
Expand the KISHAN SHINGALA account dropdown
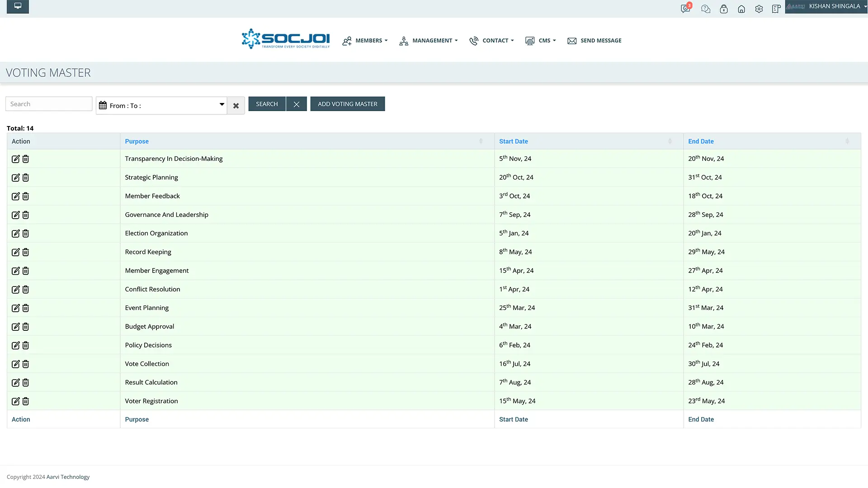tap(834, 6)
